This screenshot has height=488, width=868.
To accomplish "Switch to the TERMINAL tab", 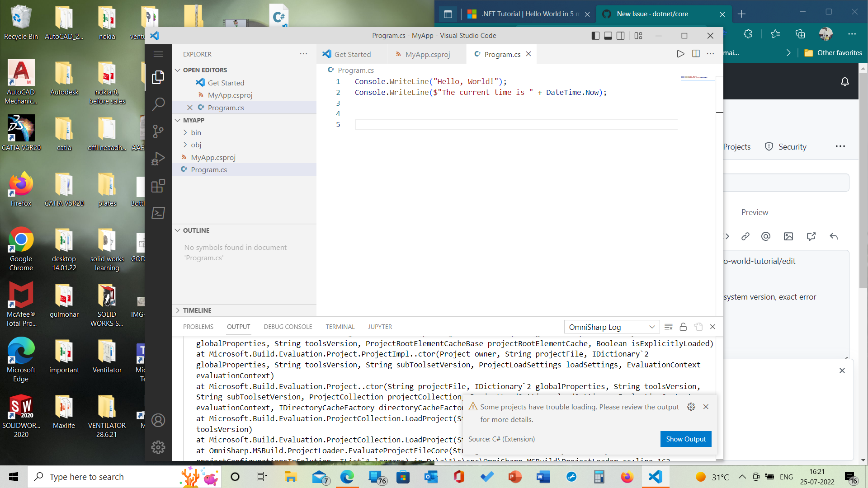I will click(340, 326).
